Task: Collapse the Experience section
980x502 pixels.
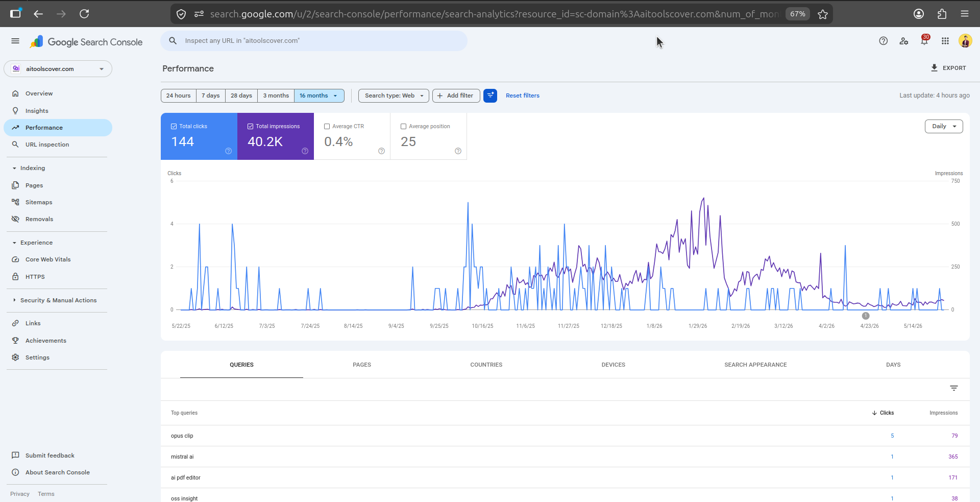Action: [x=32, y=243]
